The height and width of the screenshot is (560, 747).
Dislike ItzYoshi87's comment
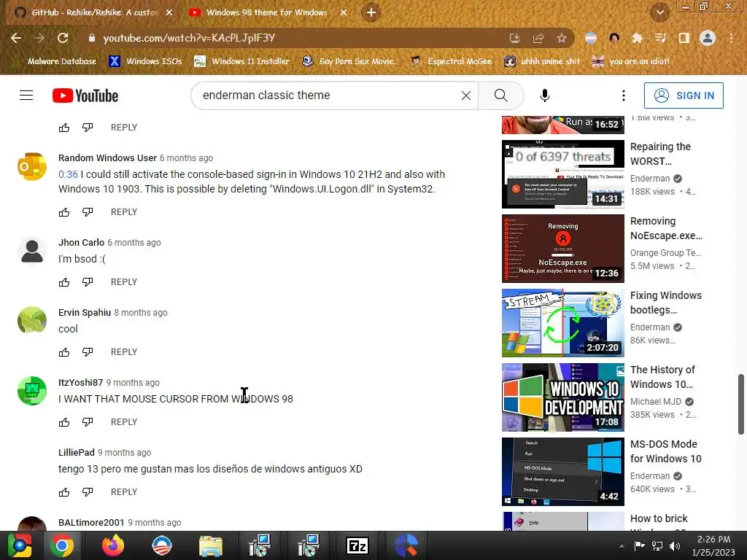coord(88,422)
